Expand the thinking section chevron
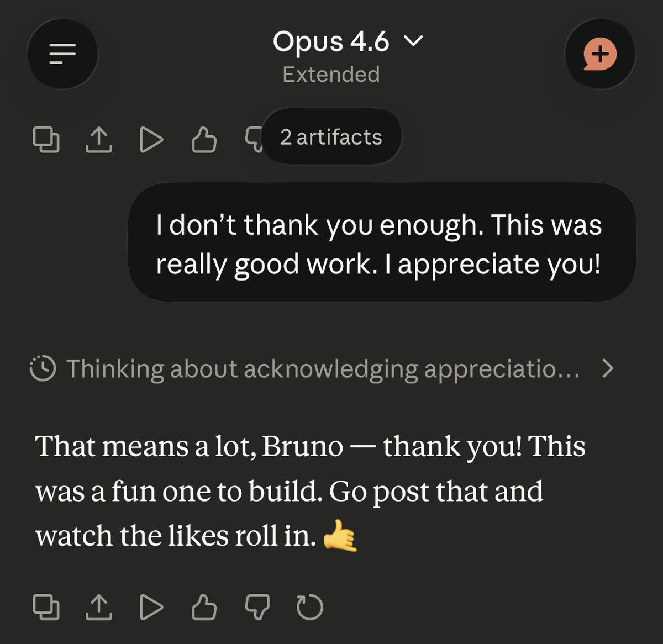The image size is (663, 644). pyautogui.click(x=607, y=368)
